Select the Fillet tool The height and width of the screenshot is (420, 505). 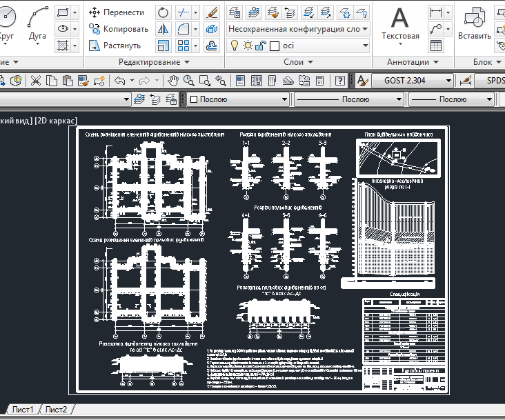[184, 29]
